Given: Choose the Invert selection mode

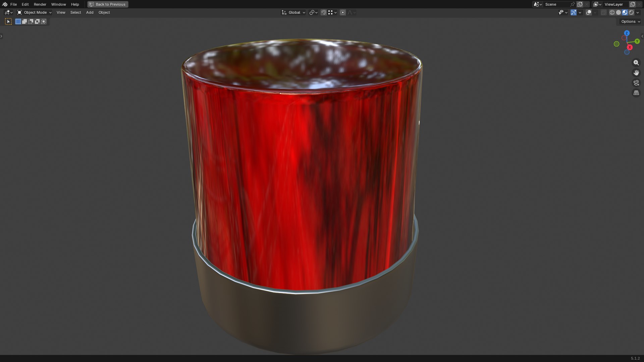Looking at the screenshot, I should pyautogui.click(x=37, y=21).
